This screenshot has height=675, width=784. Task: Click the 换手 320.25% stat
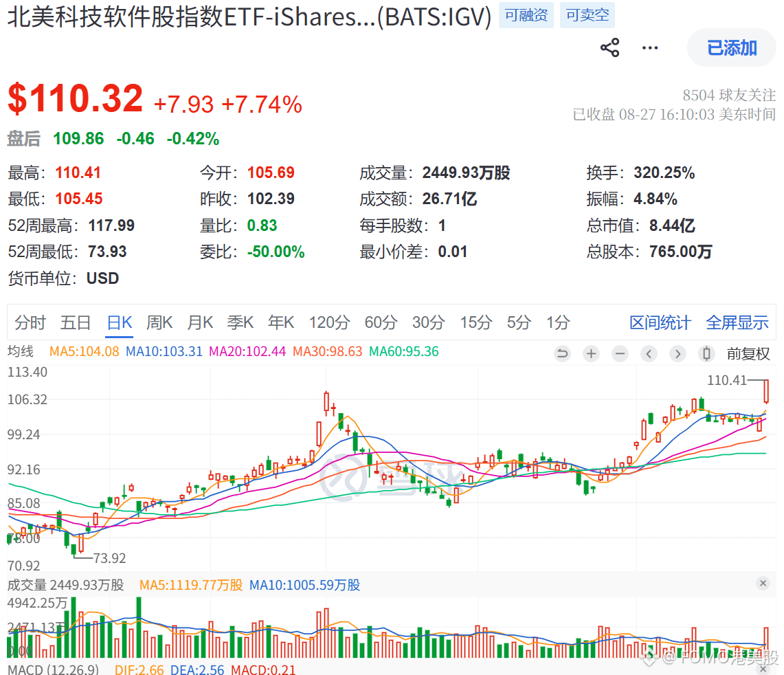click(640, 173)
